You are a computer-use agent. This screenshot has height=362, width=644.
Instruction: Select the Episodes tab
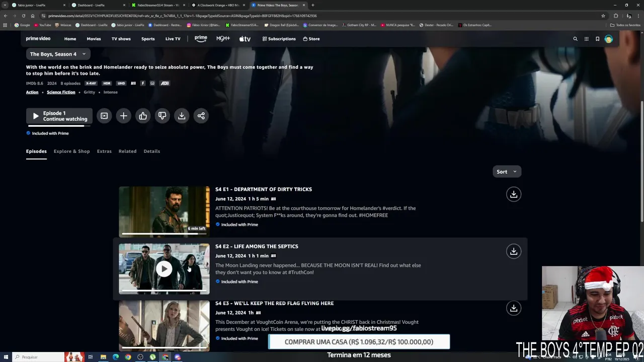pyautogui.click(x=36, y=151)
